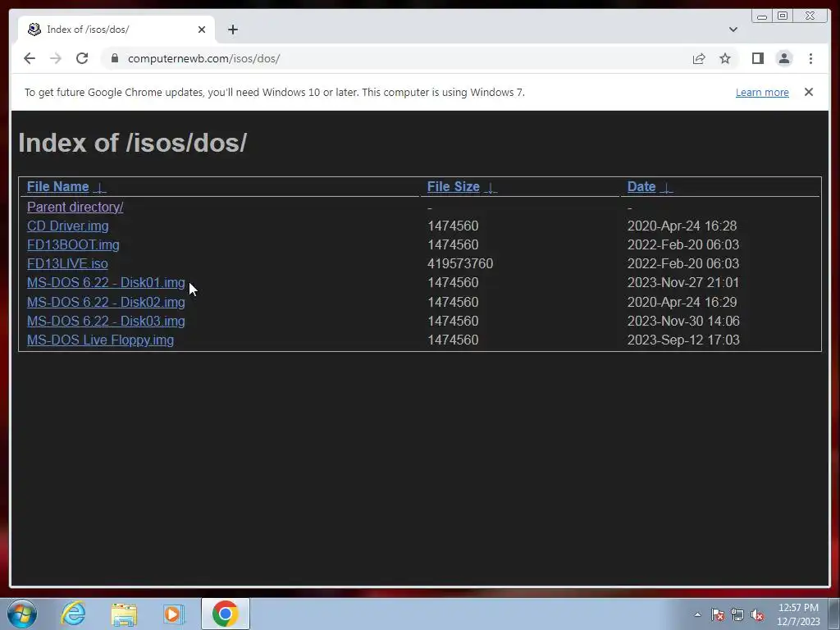Click the date 2023-Nov-27 21:01
The width and height of the screenshot is (840, 630).
point(683,282)
